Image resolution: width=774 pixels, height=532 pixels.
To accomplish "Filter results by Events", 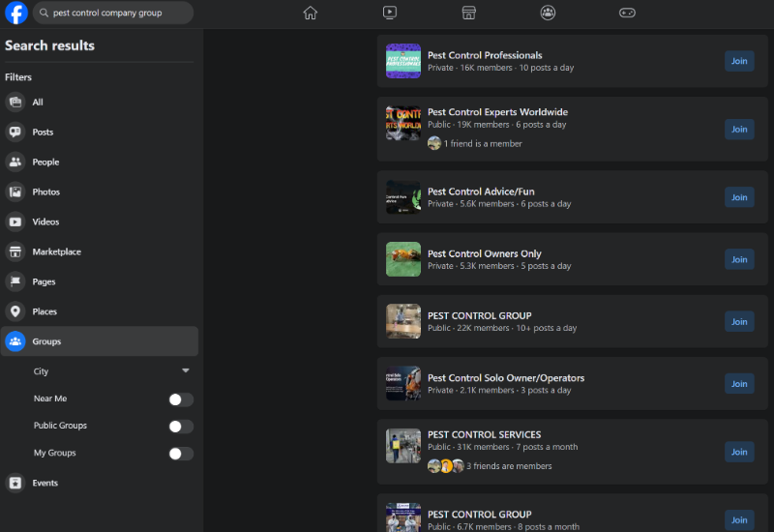I will click(x=45, y=483).
